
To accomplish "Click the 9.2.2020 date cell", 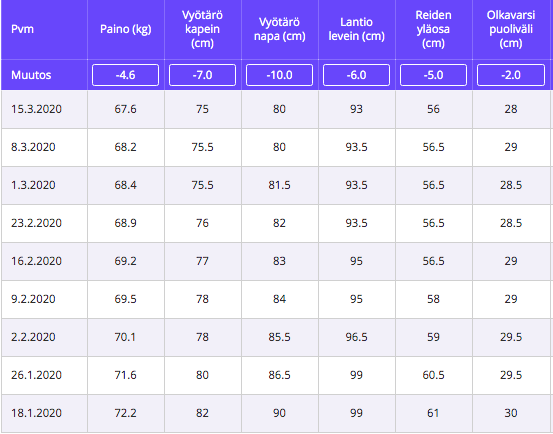I will [x=44, y=299].
